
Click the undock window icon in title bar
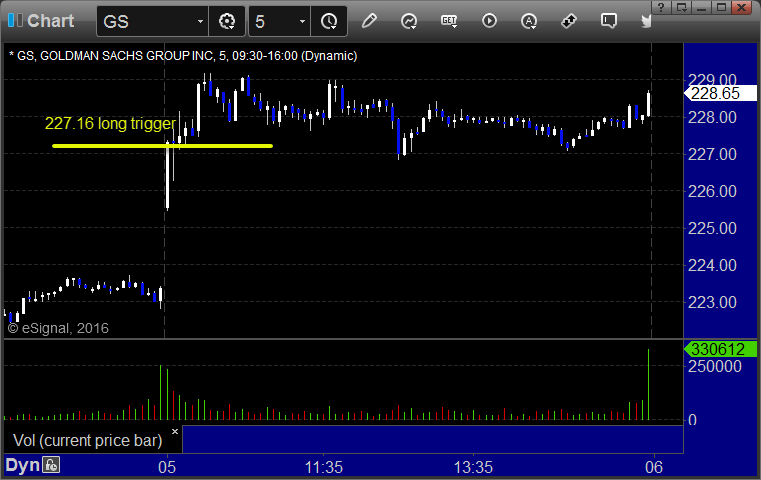pos(681,7)
